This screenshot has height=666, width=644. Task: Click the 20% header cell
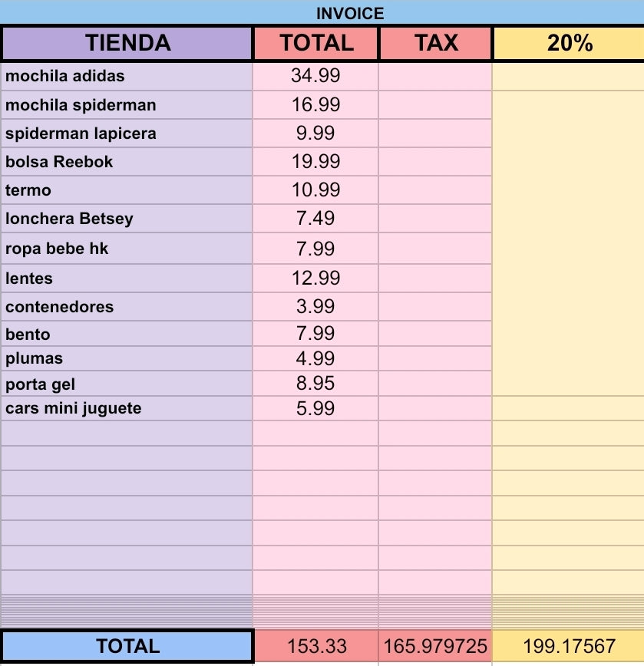coord(570,43)
